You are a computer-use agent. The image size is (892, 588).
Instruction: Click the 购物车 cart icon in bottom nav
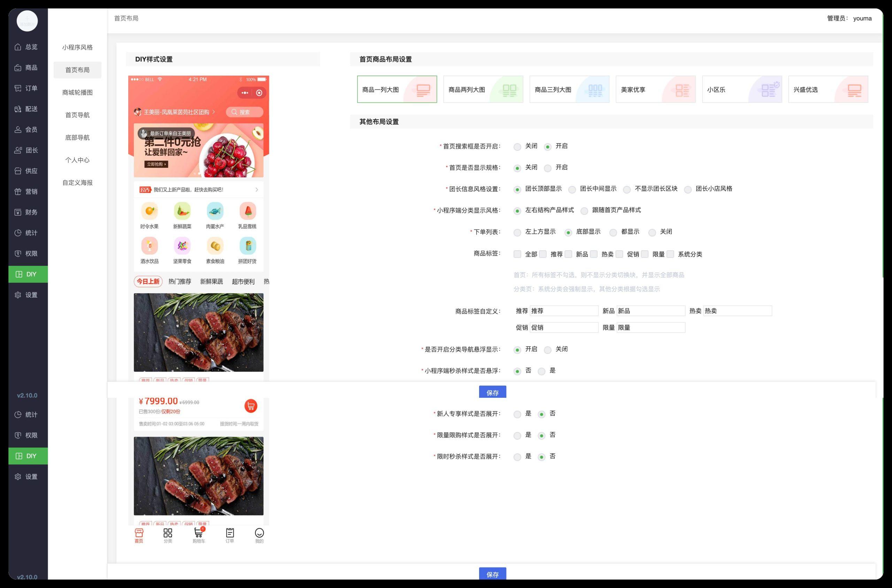pyautogui.click(x=198, y=533)
